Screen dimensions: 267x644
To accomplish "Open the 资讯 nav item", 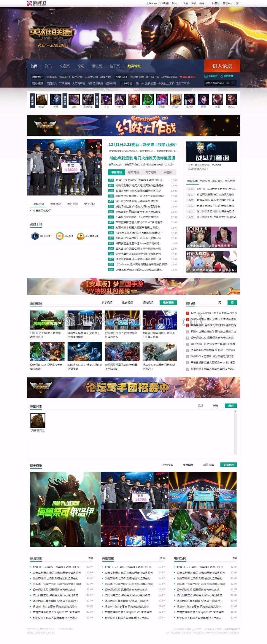I will [x=48, y=66].
